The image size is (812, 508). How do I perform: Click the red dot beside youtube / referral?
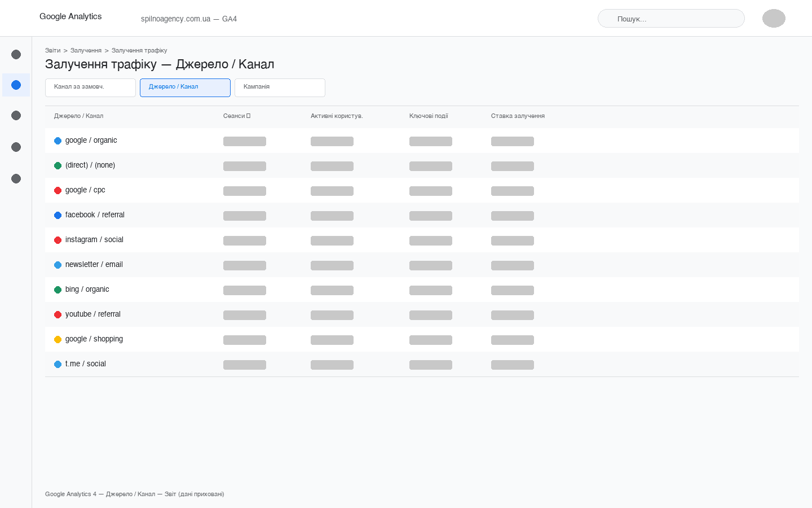click(58, 315)
